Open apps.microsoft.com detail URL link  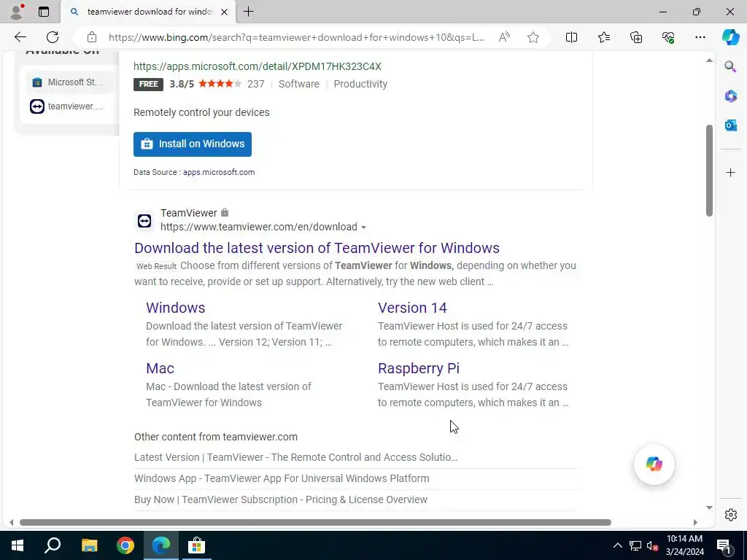258,66
